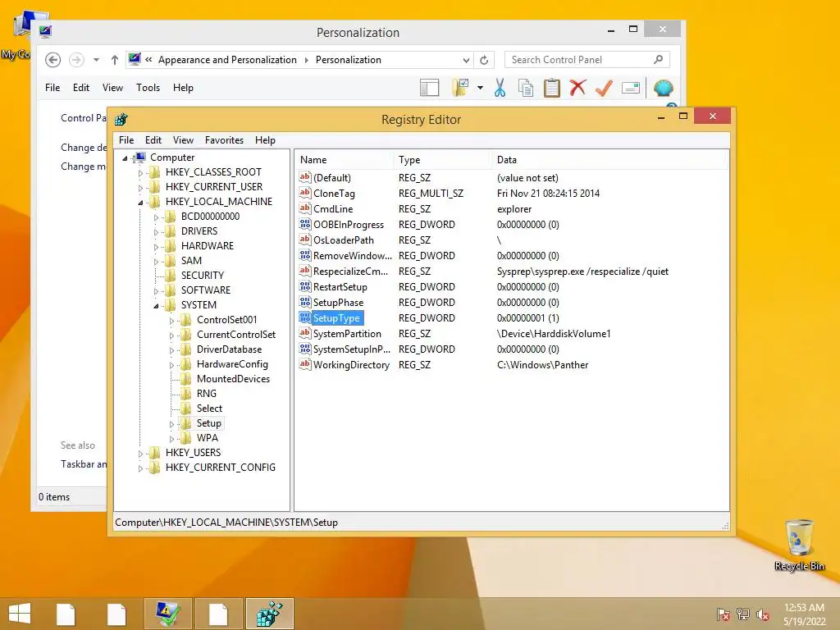Select the (Default) value name

(x=332, y=177)
